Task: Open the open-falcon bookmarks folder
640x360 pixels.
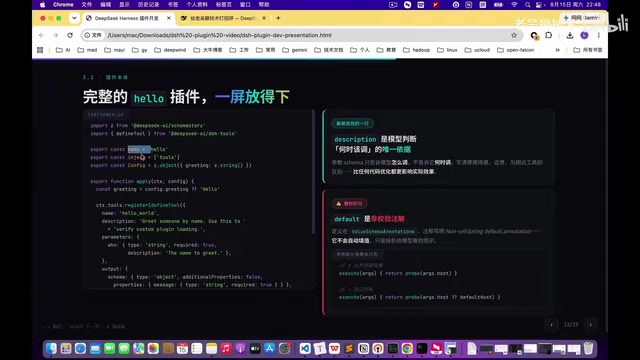Action: (x=516, y=50)
